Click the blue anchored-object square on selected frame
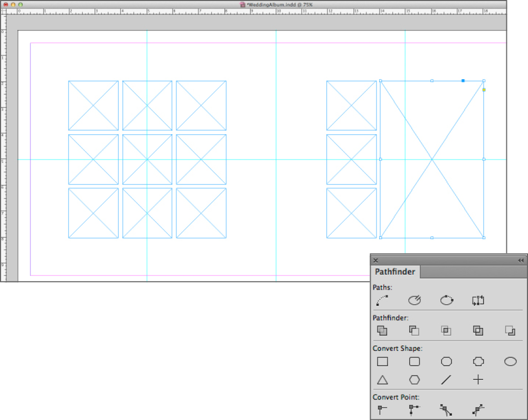The width and height of the screenshot is (528, 420). coord(463,81)
